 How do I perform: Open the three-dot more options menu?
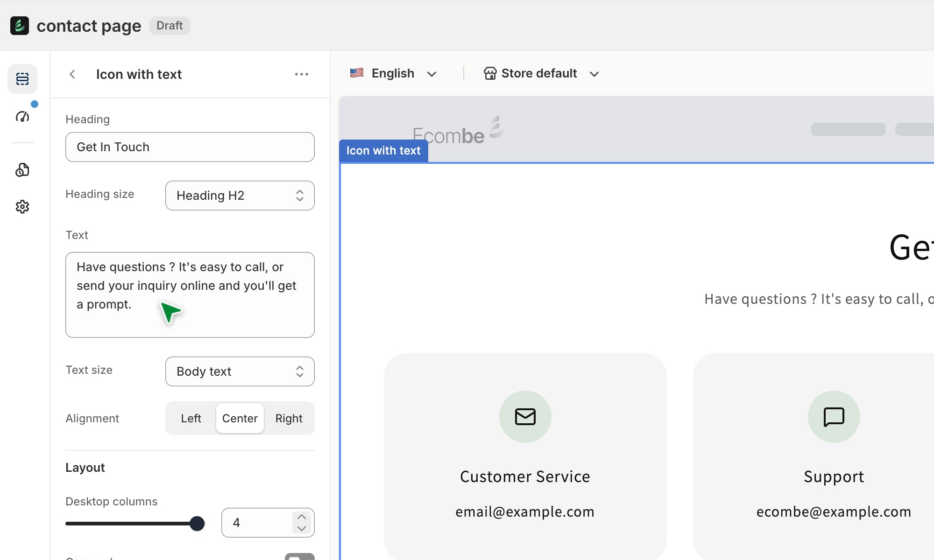click(x=301, y=74)
